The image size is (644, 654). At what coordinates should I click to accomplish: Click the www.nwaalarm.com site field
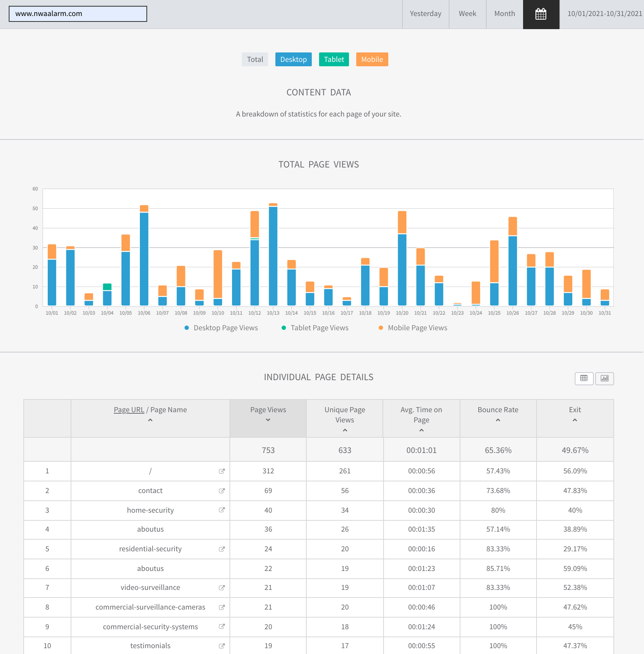(78, 14)
